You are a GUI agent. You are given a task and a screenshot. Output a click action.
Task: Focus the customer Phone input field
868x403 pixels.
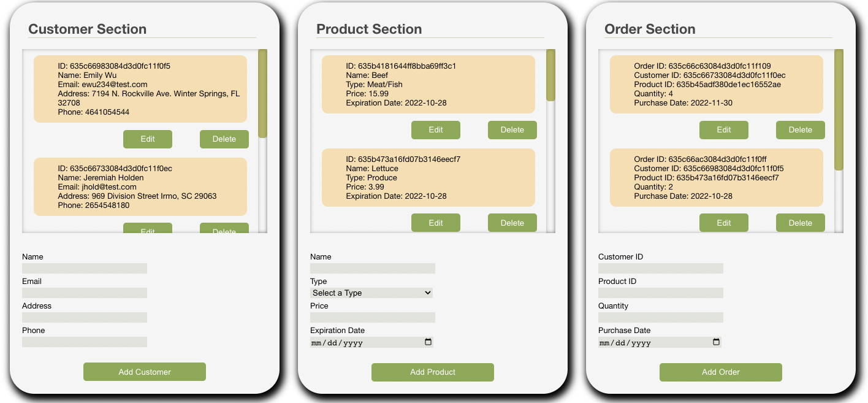[85, 342]
